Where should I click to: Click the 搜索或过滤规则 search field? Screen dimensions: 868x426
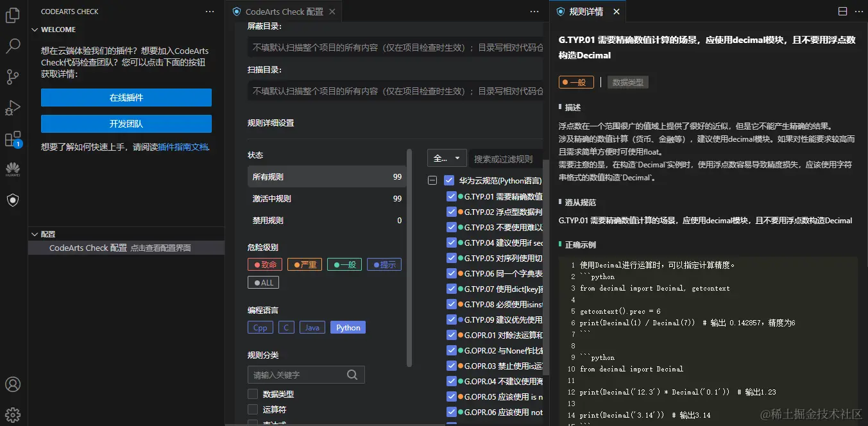pyautogui.click(x=507, y=158)
